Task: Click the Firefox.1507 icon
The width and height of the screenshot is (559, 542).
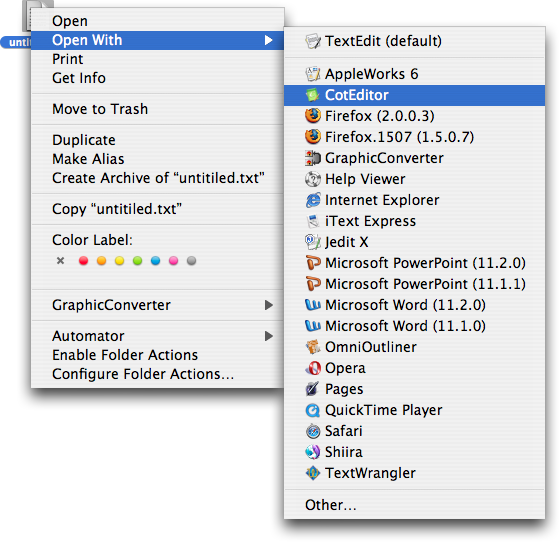Action: pyautogui.click(x=313, y=137)
